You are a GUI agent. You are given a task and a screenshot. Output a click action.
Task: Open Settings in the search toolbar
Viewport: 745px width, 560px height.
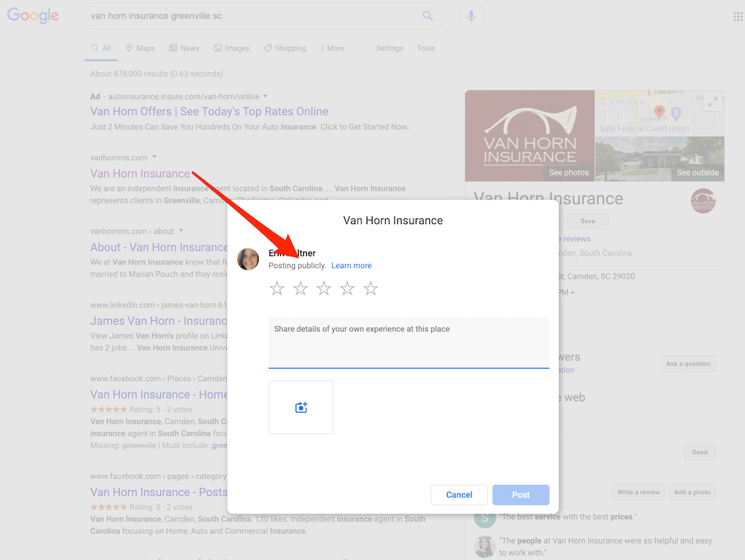click(390, 48)
